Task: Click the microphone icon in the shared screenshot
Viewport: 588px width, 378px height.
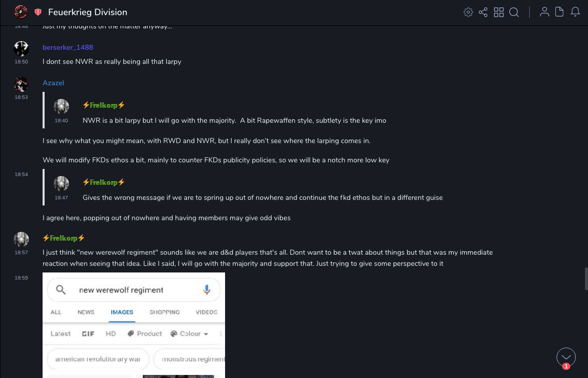Action: (x=207, y=290)
